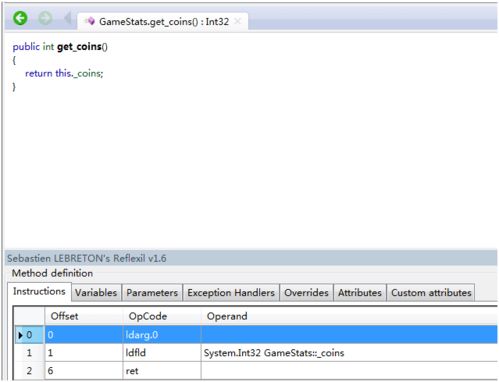The image size is (499, 382).
Task: Click the small grey history triangle icon
Action: coord(68,18)
